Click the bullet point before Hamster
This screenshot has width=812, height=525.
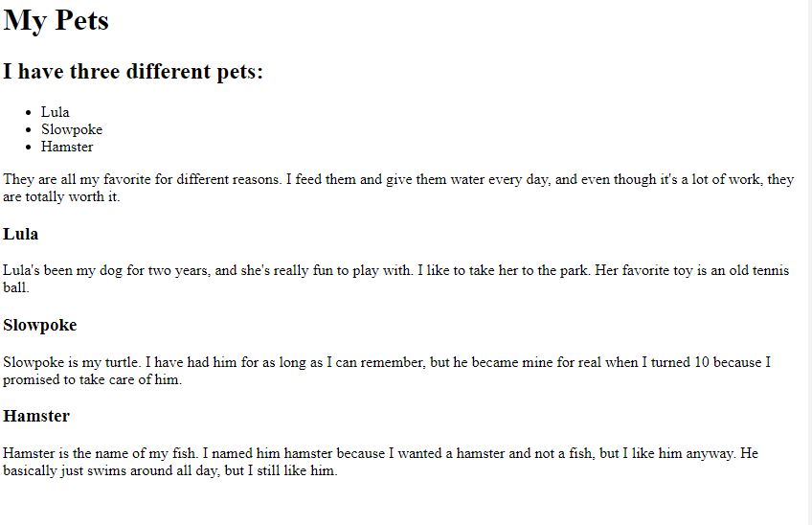[31, 148]
